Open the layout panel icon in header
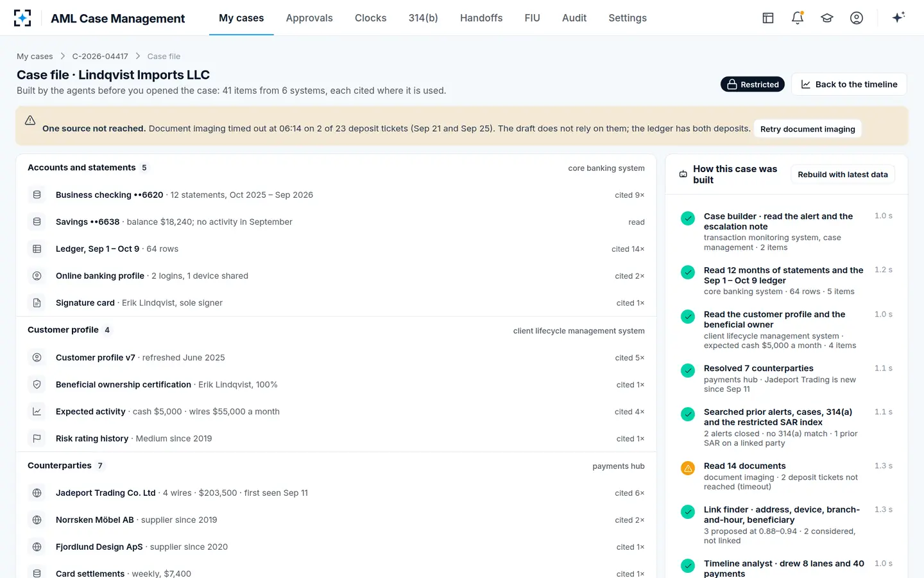The height and width of the screenshot is (578, 924). [x=768, y=18]
